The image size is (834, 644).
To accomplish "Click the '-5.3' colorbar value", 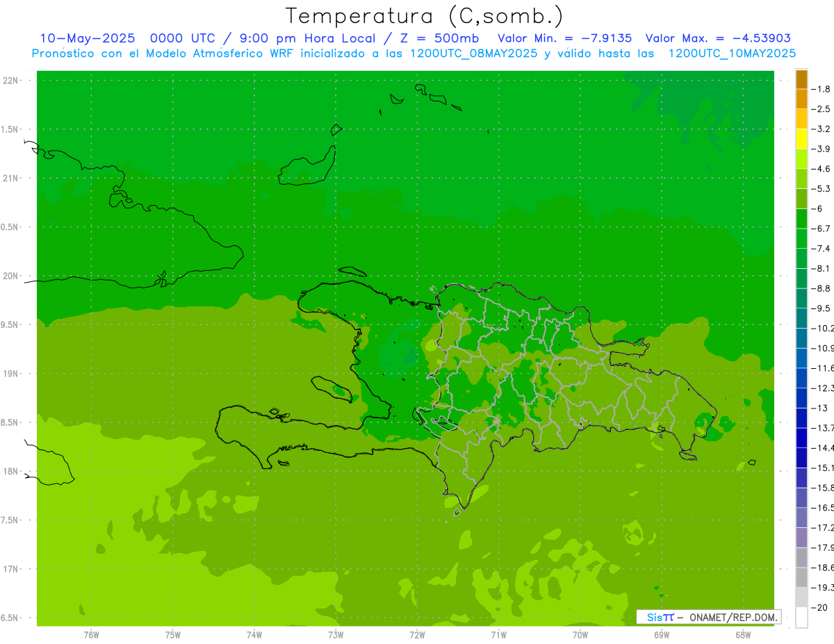I will (821, 189).
